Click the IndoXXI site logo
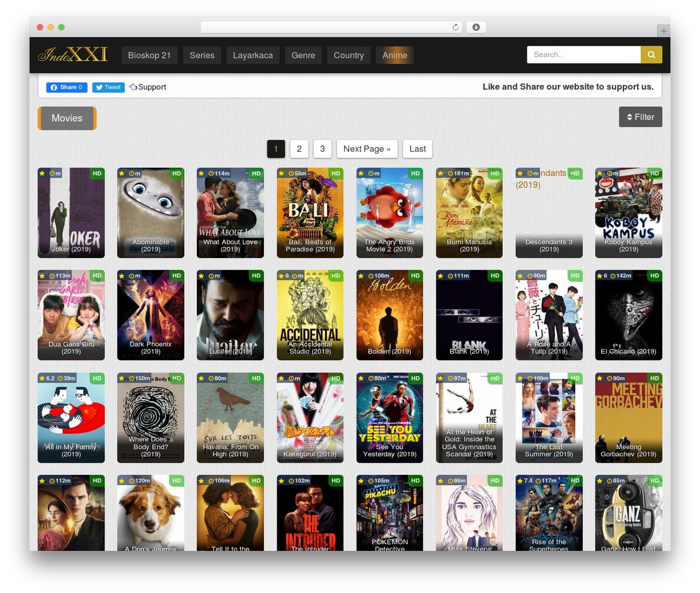Image resolution: width=700 pixels, height=593 pixels. (73, 55)
